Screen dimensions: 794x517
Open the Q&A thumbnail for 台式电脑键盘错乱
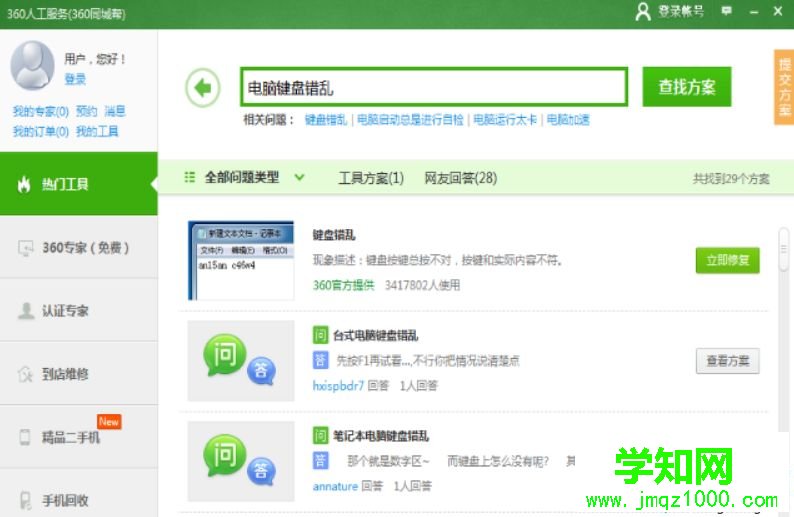241,361
